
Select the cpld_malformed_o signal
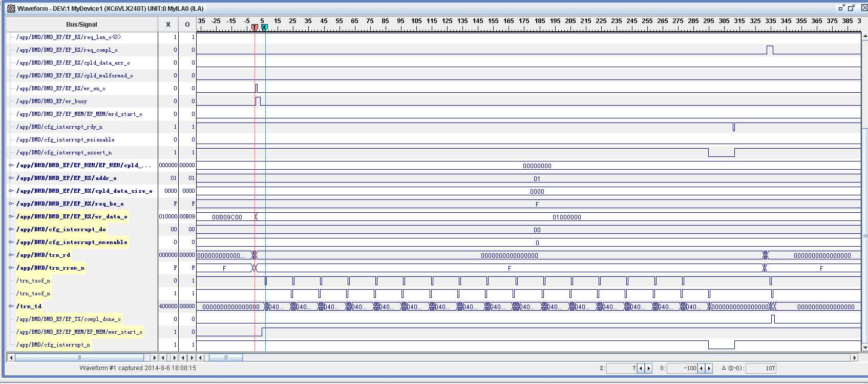[75, 75]
